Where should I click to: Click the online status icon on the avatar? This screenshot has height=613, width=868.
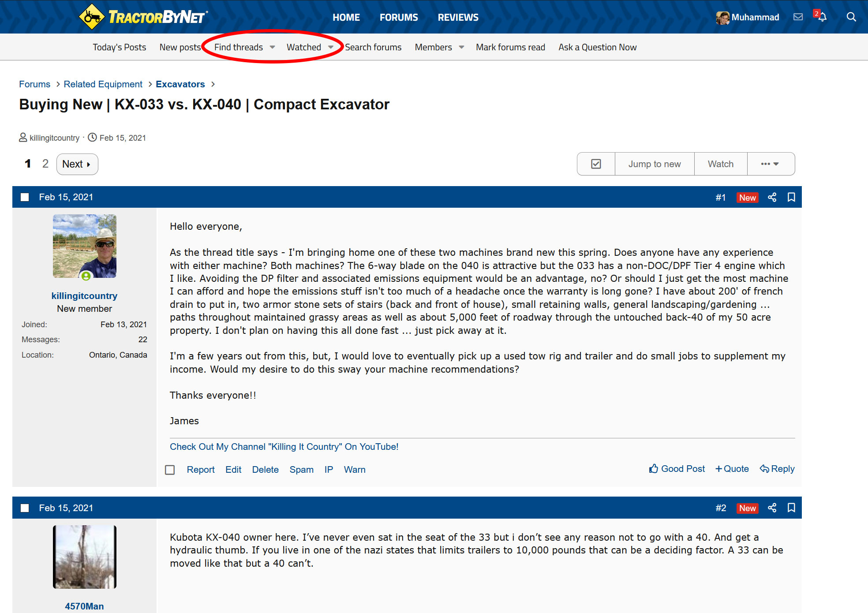point(86,276)
